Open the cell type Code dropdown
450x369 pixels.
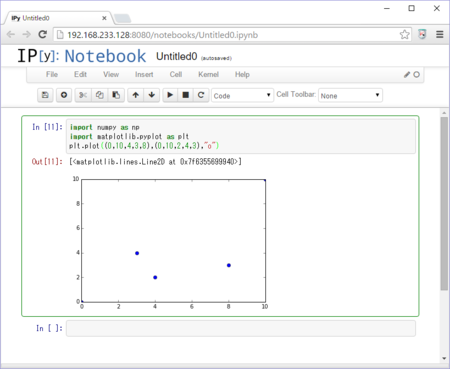coord(242,96)
